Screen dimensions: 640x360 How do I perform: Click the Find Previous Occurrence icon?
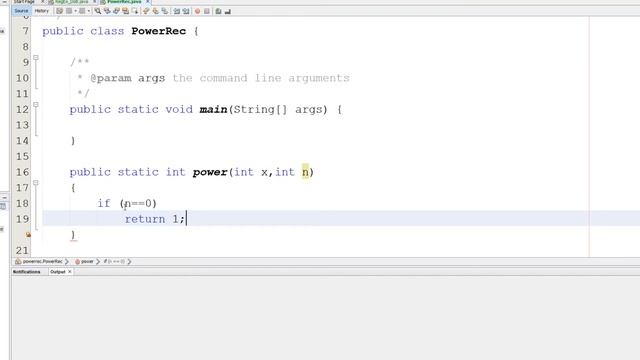(107, 11)
